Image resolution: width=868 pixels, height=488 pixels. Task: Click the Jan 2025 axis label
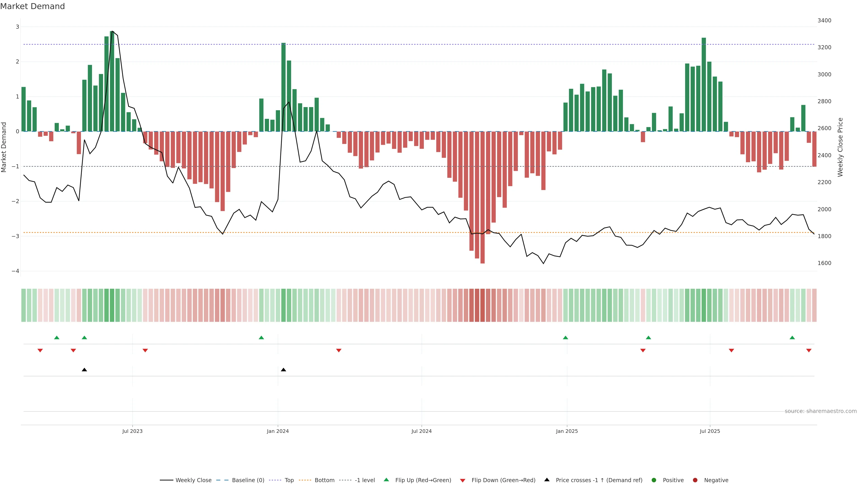click(x=567, y=431)
